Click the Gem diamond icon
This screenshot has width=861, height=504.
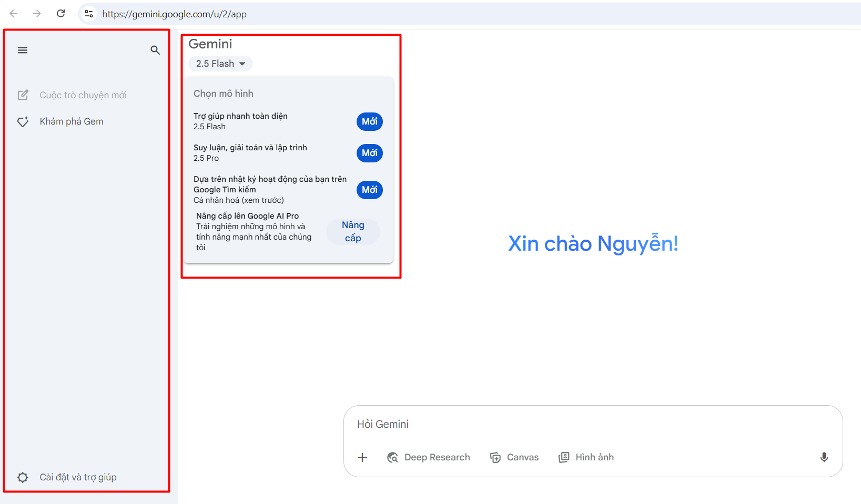[x=23, y=121]
